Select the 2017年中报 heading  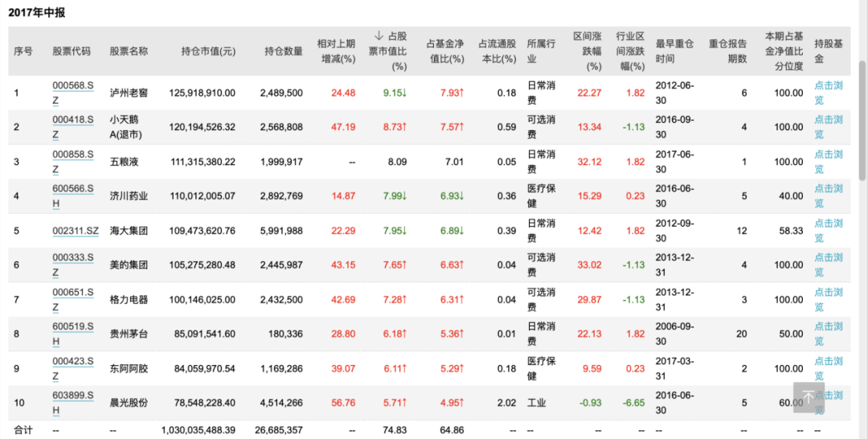tap(36, 12)
